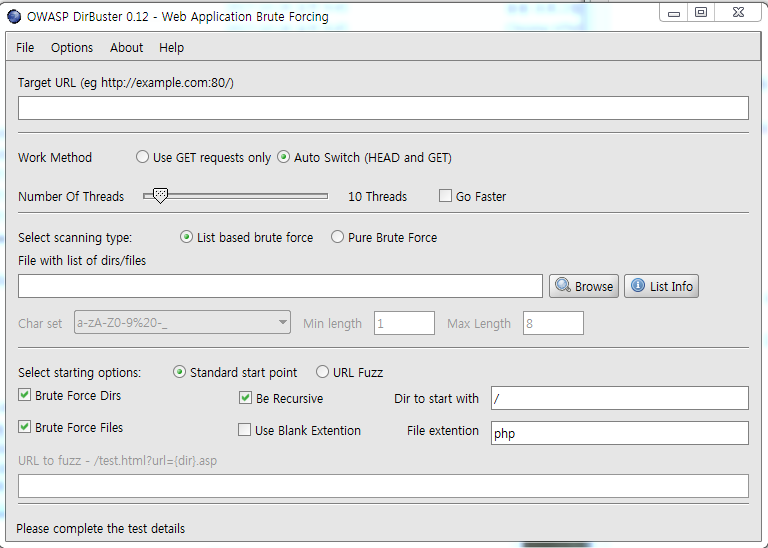Click the Max Length field

553,323
